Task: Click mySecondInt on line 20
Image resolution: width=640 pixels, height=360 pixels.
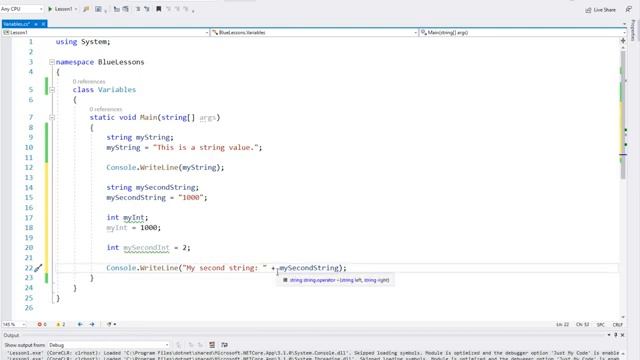Action: [146, 248]
